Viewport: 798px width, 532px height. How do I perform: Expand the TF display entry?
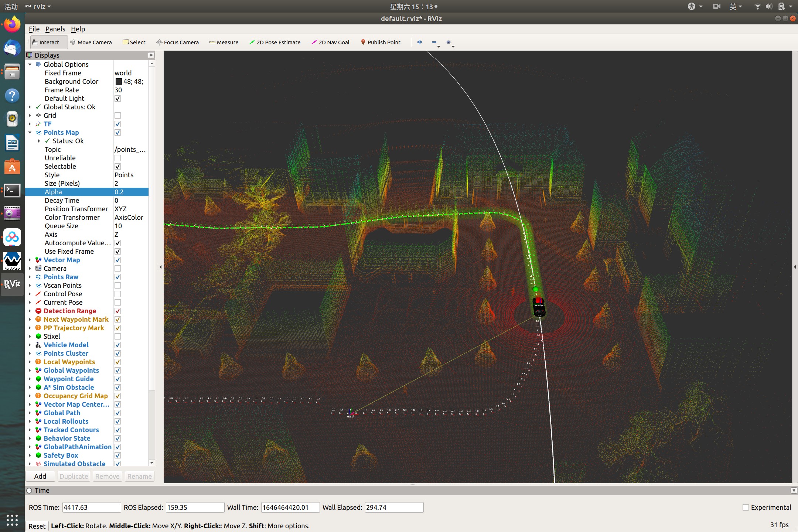tap(30, 124)
